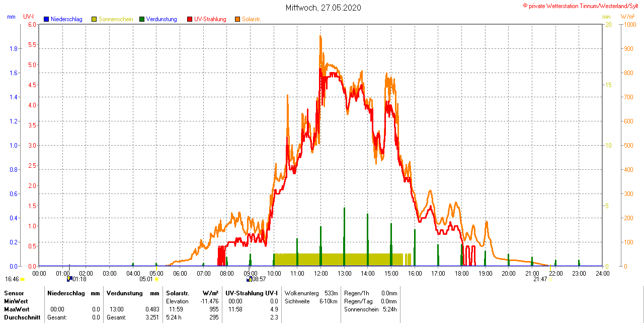Click the red UV-Strahlung legend swatch

(190, 19)
